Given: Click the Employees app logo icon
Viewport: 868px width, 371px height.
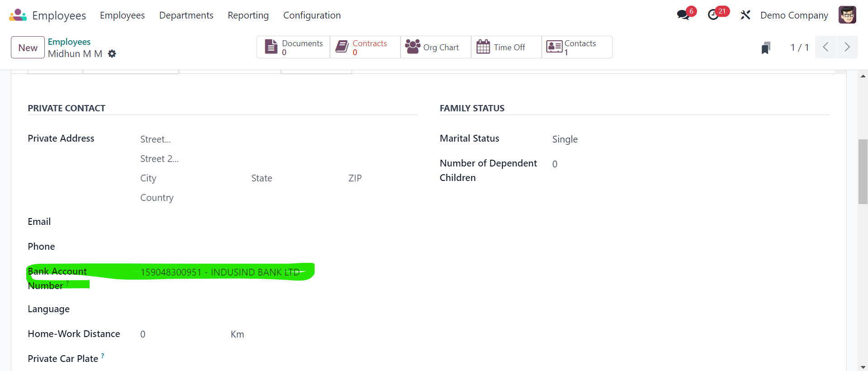Looking at the screenshot, I should [18, 15].
